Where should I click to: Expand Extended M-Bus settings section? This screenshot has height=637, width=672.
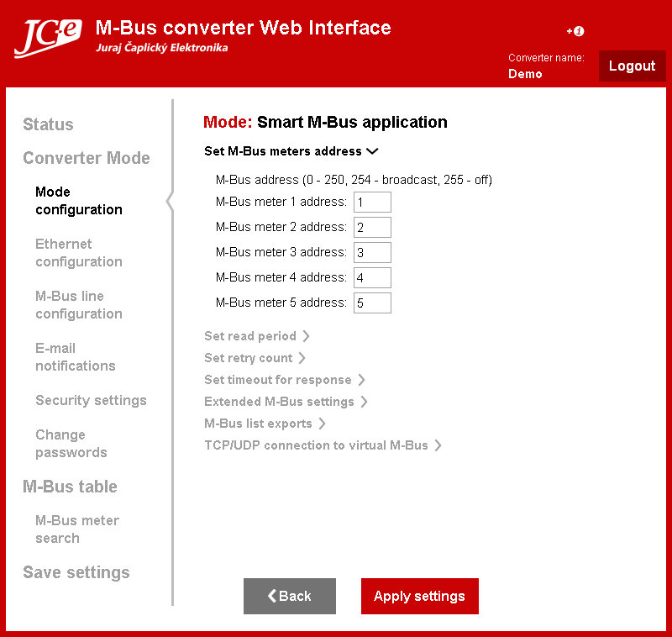286,402
